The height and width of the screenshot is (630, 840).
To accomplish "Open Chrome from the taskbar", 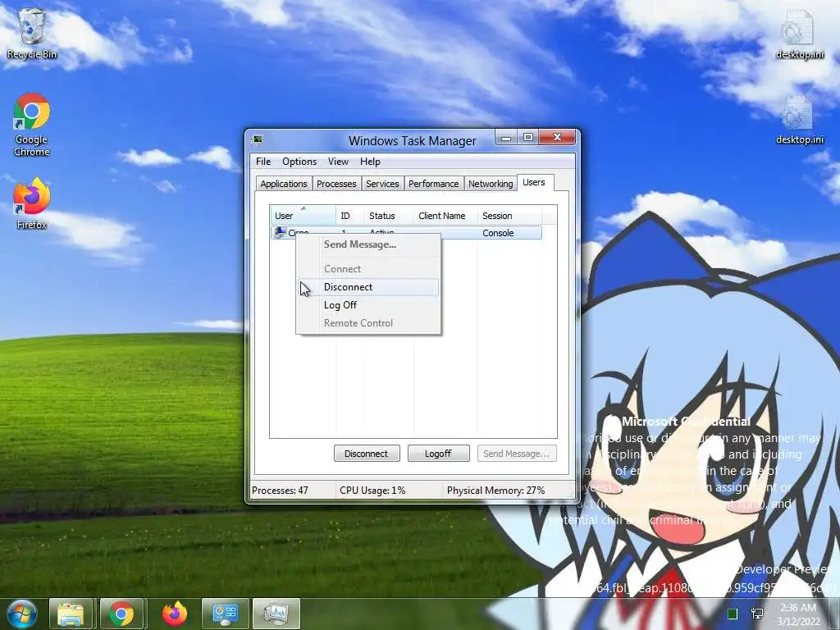I will pyautogui.click(x=121, y=614).
